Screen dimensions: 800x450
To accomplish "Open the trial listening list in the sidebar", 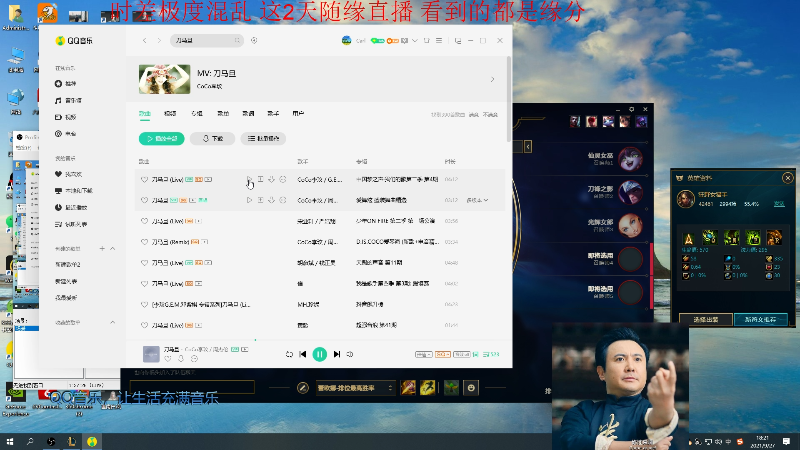I will (x=71, y=224).
